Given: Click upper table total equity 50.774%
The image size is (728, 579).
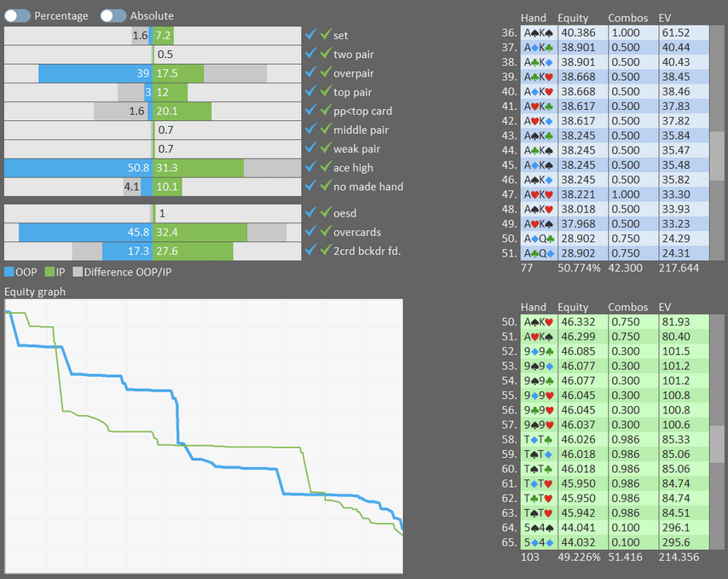Looking at the screenshot, I should [x=579, y=268].
